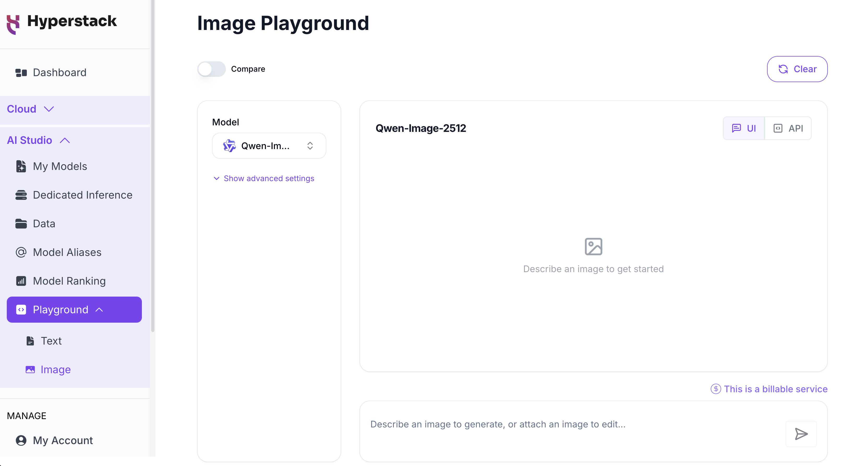Click the Dashboard grid icon
This screenshot has width=868, height=466.
click(21, 73)
